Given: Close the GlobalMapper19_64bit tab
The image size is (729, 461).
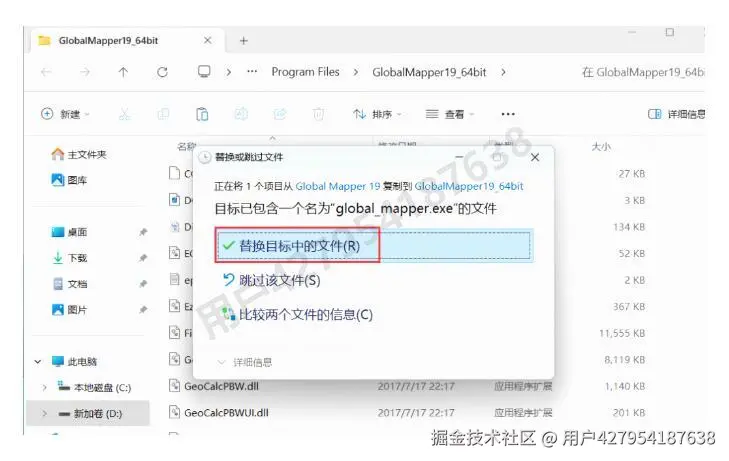Looking at the screenshot, I should tap(208, 40).
